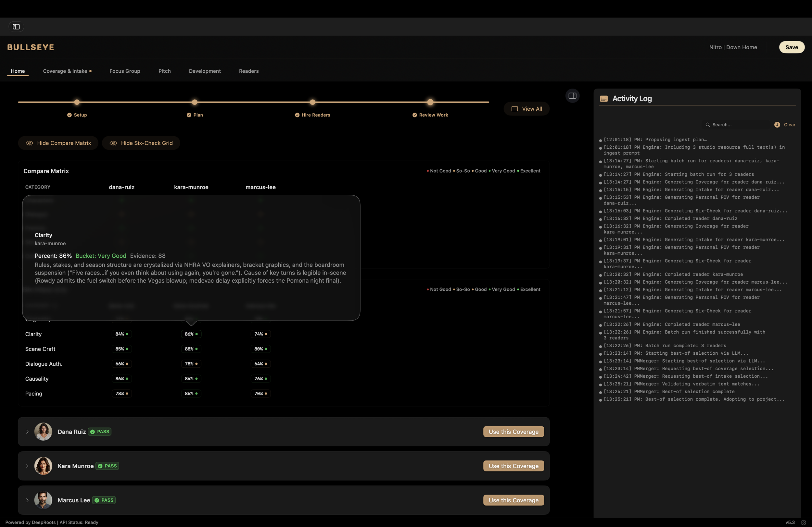Click the kara-munroe column header
This screenshot has height=527, width=812.
pos(191,187)
